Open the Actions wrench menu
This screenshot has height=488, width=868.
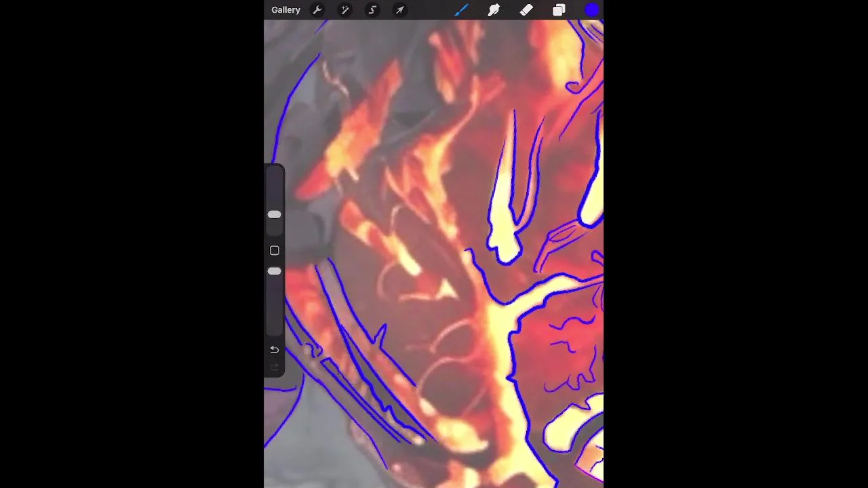pos(317,10)
